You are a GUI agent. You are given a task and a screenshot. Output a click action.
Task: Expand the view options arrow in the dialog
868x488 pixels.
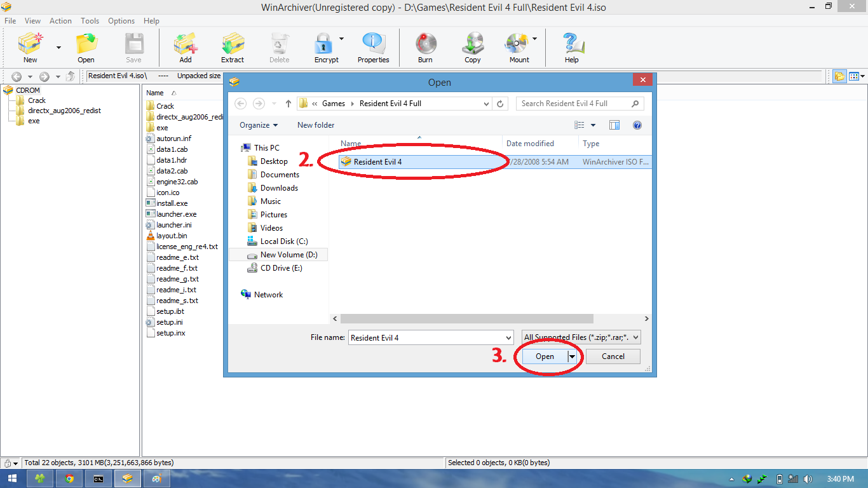pos(593,125)
